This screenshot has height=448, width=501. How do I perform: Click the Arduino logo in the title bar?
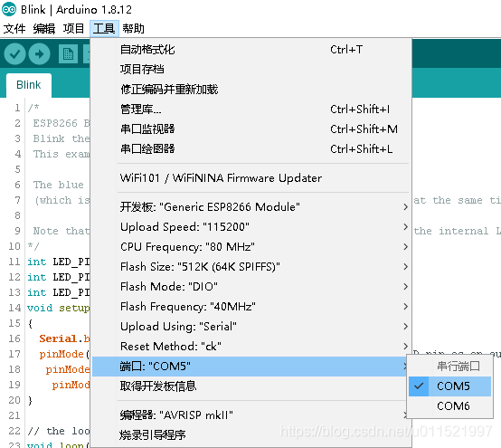pos(9,10)
